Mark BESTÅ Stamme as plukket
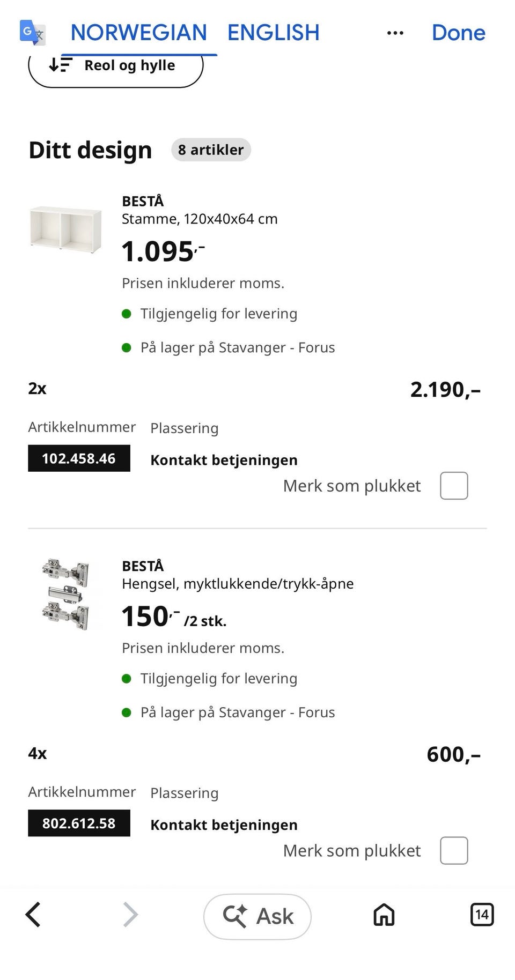The width and height of the screenshot is (515, 980). (x=454, y=486)
